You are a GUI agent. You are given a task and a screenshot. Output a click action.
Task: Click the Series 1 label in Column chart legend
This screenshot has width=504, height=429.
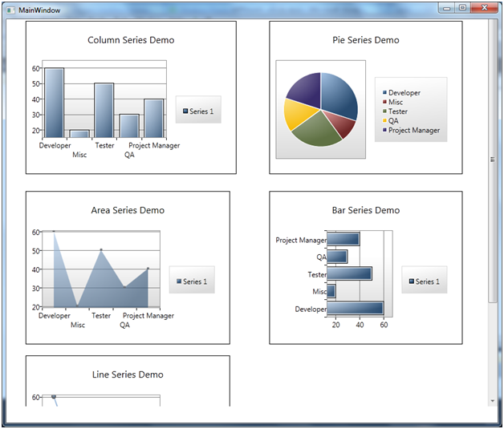[201, 111]
